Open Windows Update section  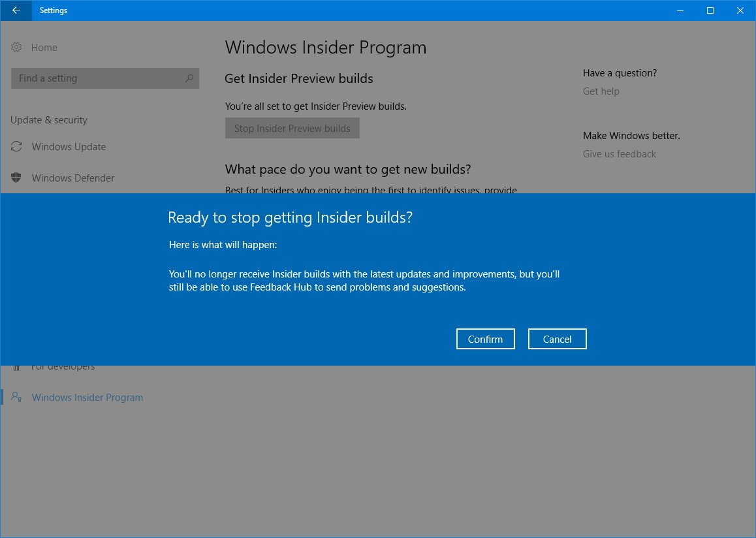pos(69,146)
